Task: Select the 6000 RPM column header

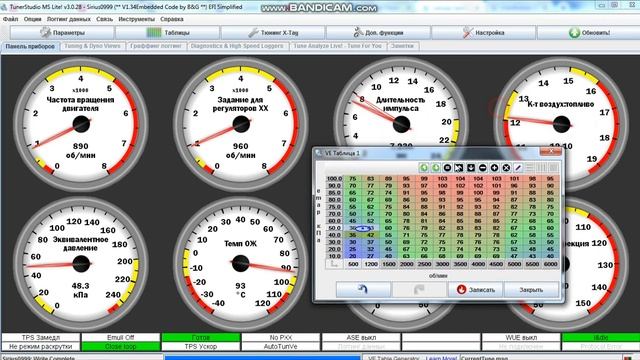Action: point(550,264)
